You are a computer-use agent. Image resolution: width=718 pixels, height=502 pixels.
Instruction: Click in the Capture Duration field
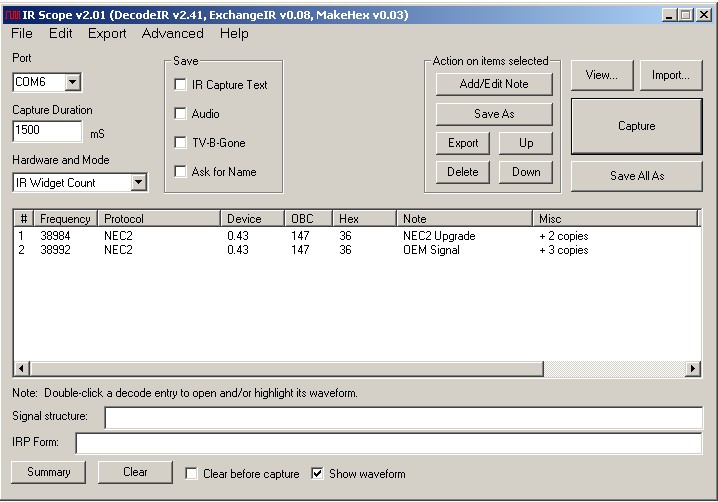click(47, 132)
